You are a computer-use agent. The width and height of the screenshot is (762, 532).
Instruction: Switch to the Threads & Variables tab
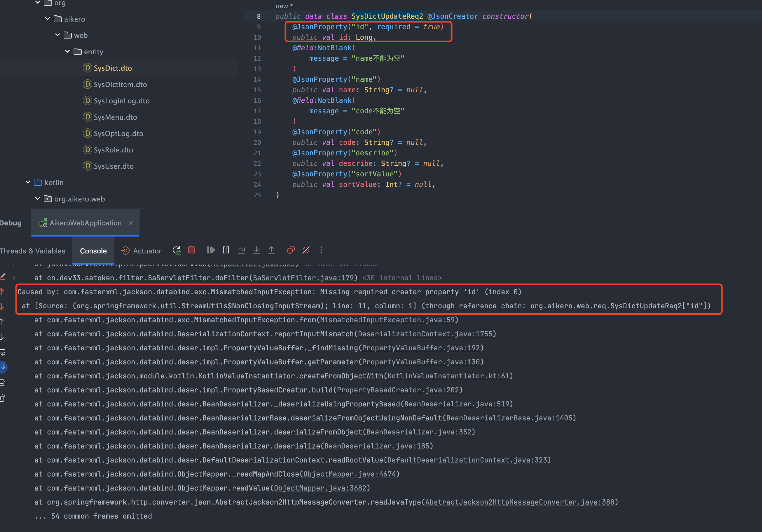pyautogui.click(x=32, y=251)
